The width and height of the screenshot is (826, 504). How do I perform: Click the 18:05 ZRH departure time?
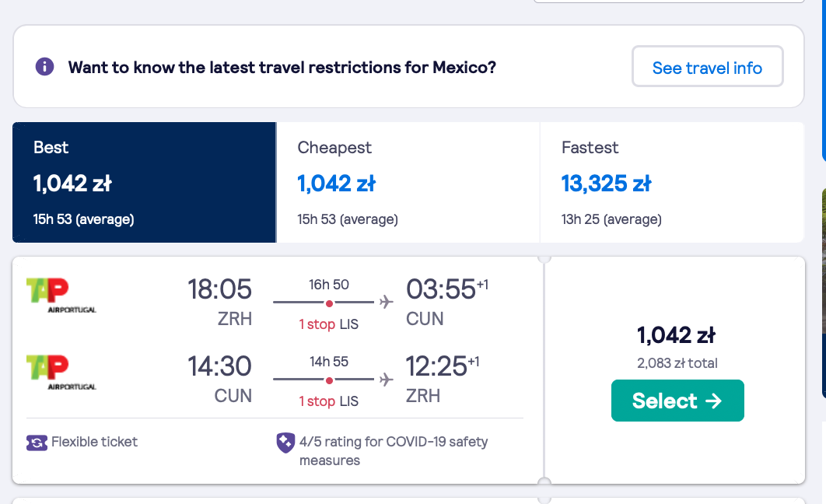pyautogui.click(x=219, y=303)
